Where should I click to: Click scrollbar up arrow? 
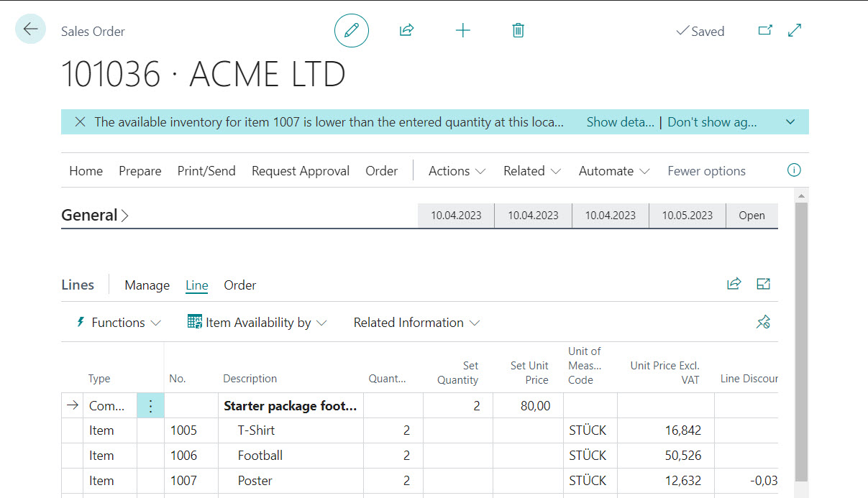click(x=801, y=195)
